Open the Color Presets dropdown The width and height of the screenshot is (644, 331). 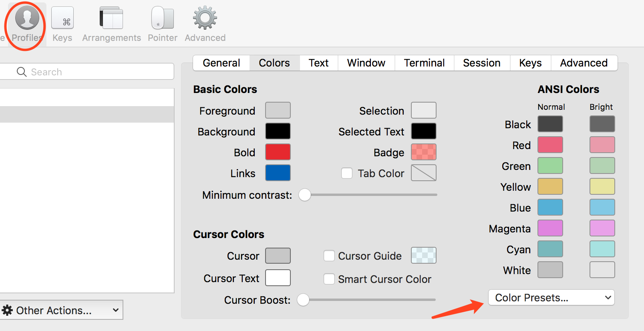click(x=551, y=298)
